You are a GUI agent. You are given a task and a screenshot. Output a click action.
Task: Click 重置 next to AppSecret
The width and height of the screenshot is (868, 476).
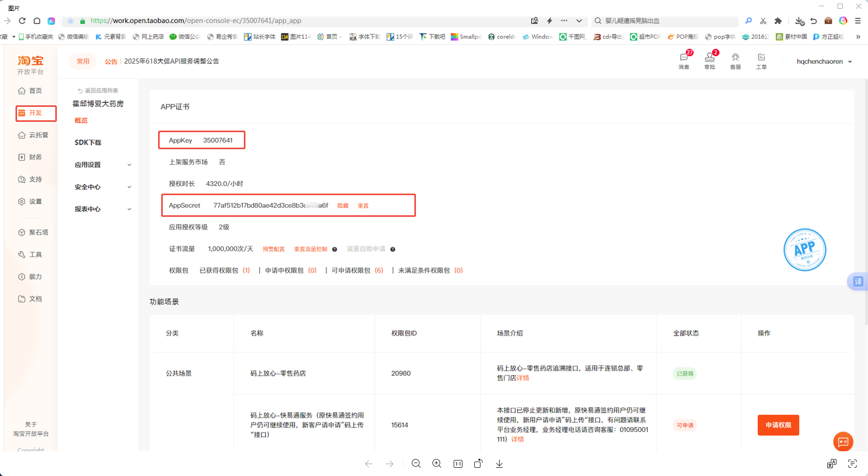363,206
